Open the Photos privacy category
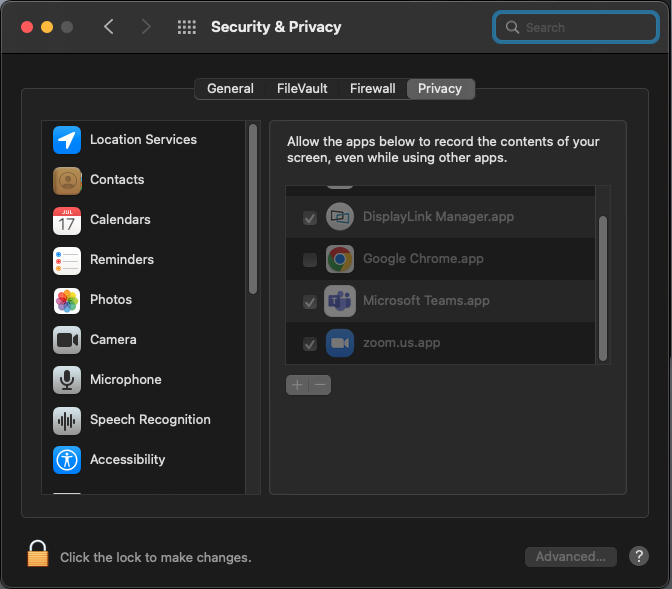The width and height of the screenshot is (672, 589). [144, 300]
